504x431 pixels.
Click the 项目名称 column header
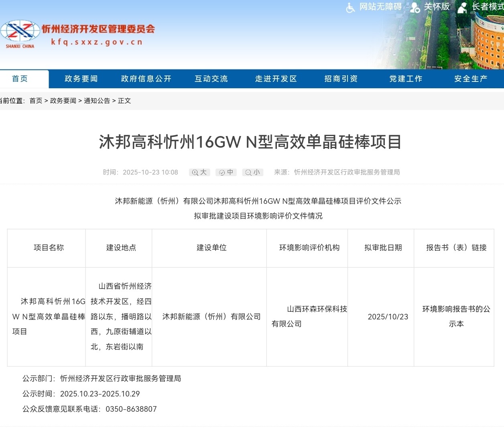coord(49,248)
